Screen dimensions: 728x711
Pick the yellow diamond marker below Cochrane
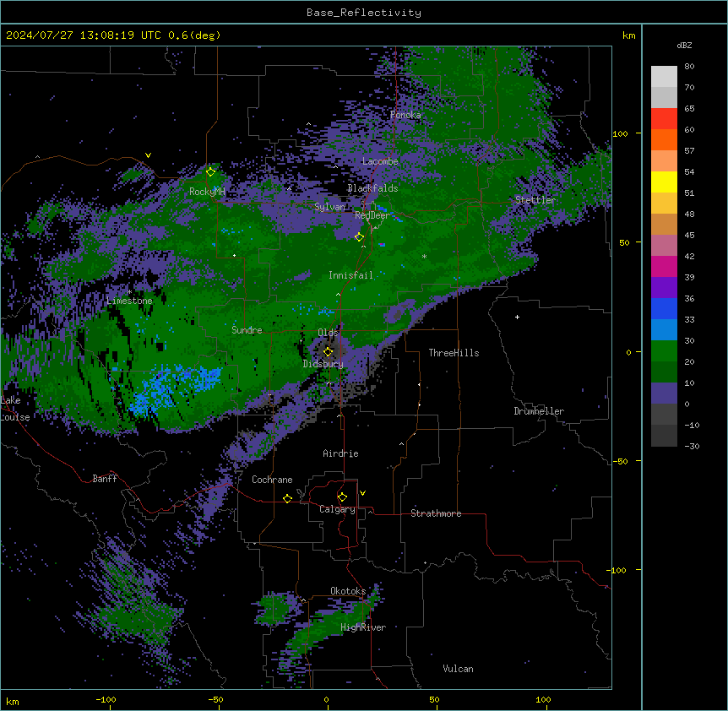pos(287,498)
